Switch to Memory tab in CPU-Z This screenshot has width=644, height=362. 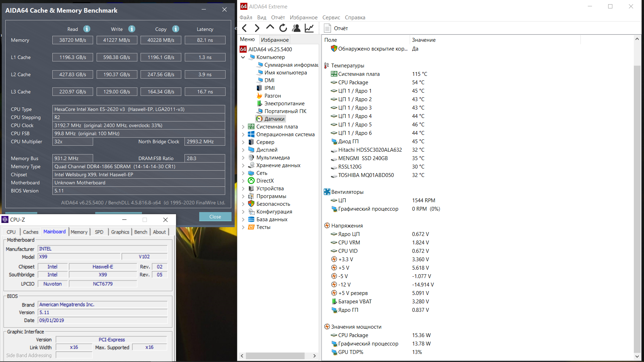click(79, 232)
